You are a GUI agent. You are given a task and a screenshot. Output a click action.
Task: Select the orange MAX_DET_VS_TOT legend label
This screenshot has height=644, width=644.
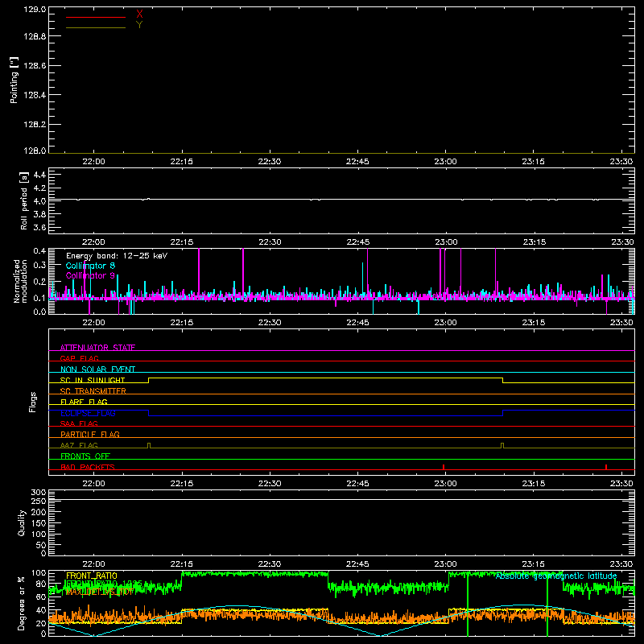click(x=99, y=592)
